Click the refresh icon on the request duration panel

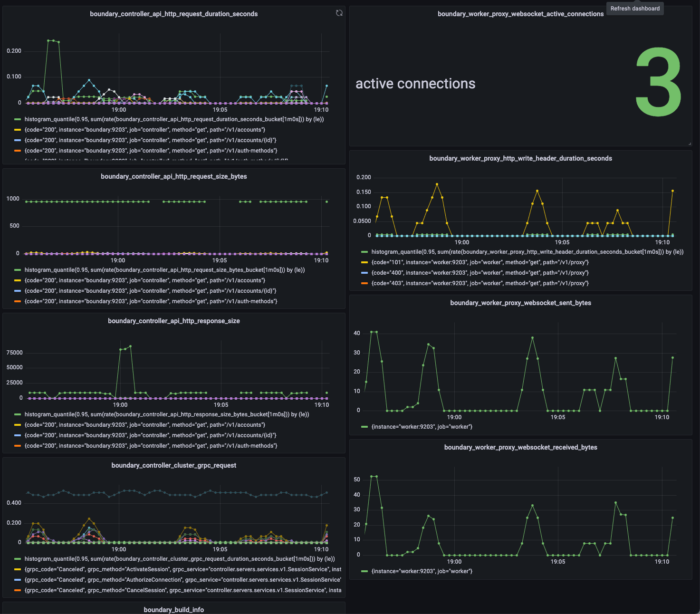point(339,13)
